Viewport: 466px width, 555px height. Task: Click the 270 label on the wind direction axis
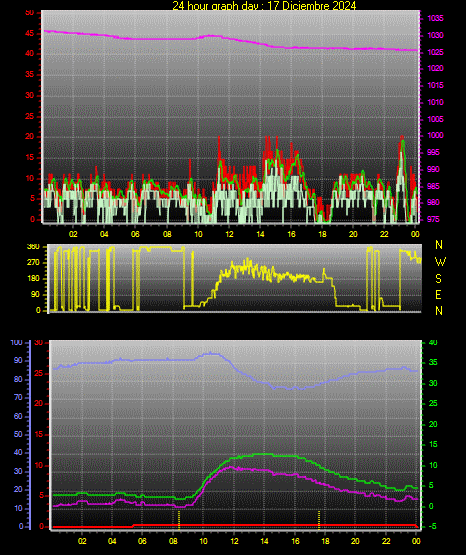(x=33, y=263)
